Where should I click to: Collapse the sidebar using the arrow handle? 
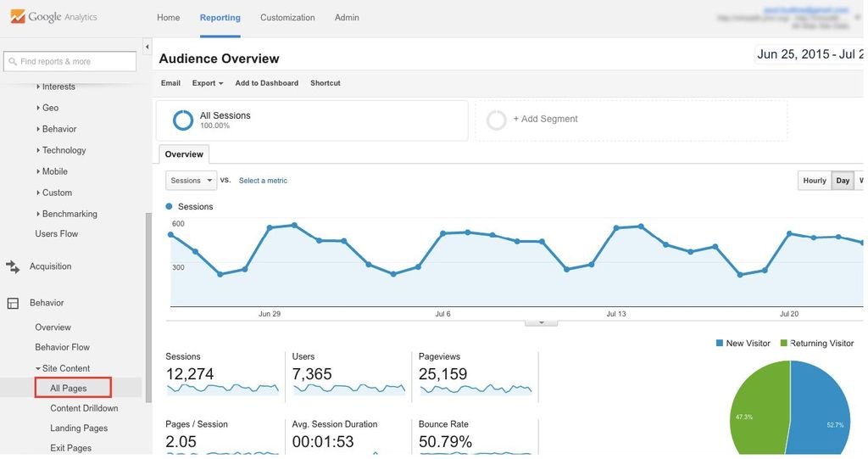coord(147,48)
